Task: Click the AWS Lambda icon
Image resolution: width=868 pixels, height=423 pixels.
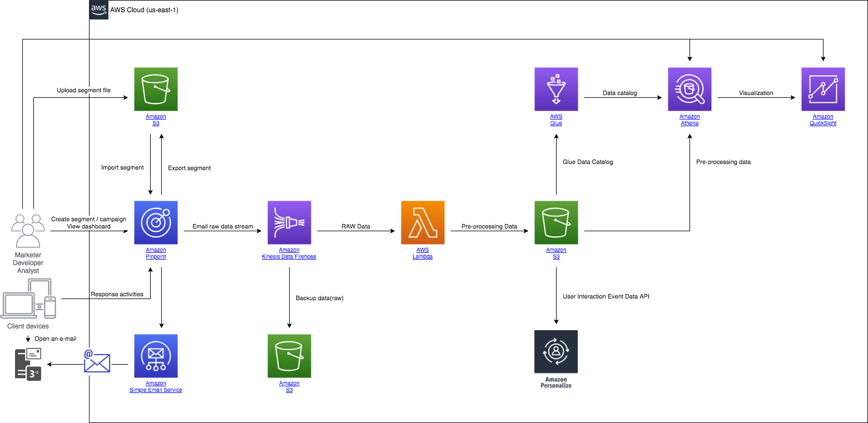Action: pyautogui.click(x=423, y=222)
